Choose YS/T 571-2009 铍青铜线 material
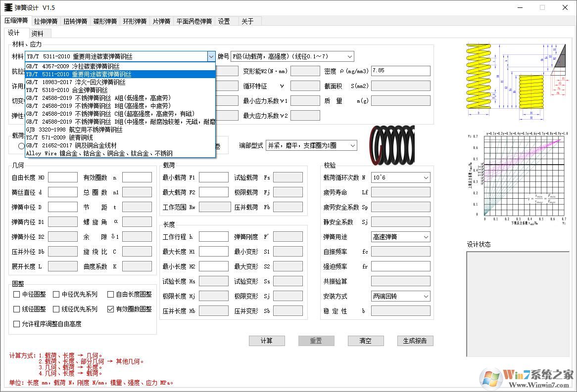Image resolution: width=577 pixels, height=392 pixels. coord(59,137)
